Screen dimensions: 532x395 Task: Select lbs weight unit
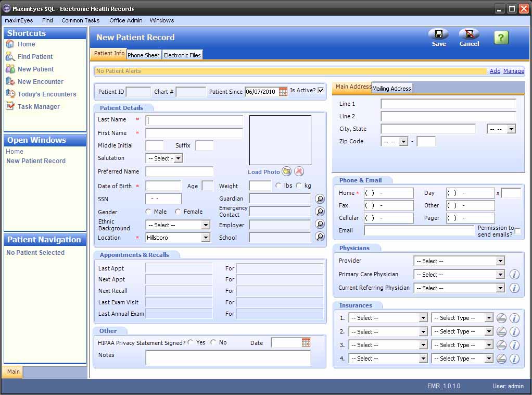(278, 186)
